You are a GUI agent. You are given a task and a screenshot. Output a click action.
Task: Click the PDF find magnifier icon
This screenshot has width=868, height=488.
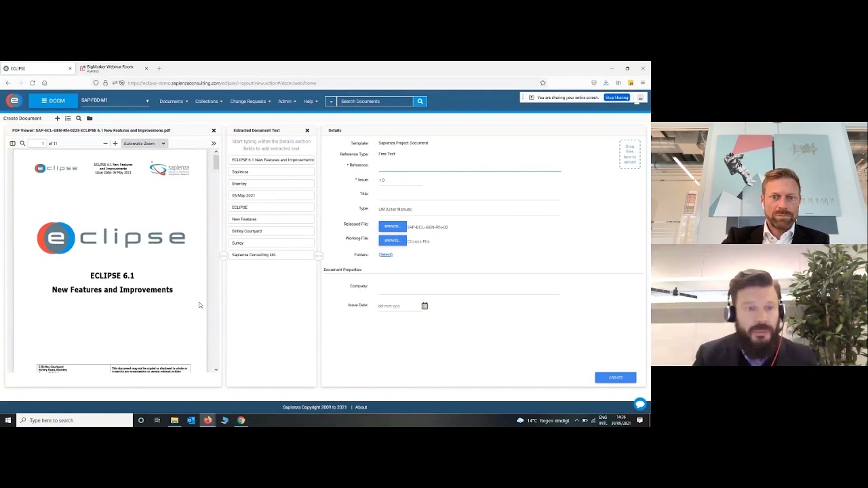(22, 144)
